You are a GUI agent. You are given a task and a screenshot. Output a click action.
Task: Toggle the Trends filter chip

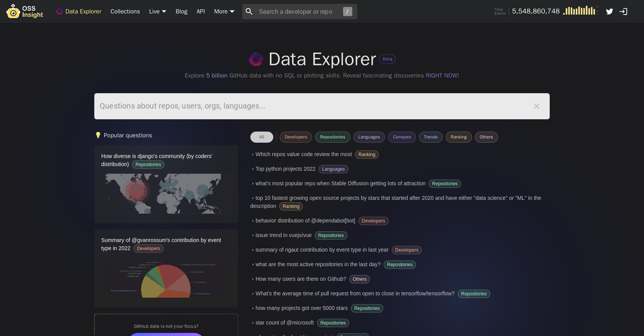tap(431, 137)
